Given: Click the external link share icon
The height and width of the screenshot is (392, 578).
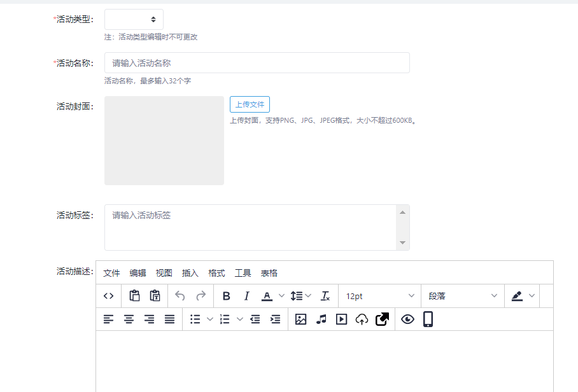Looking at the screenshot, I should 383,319.
